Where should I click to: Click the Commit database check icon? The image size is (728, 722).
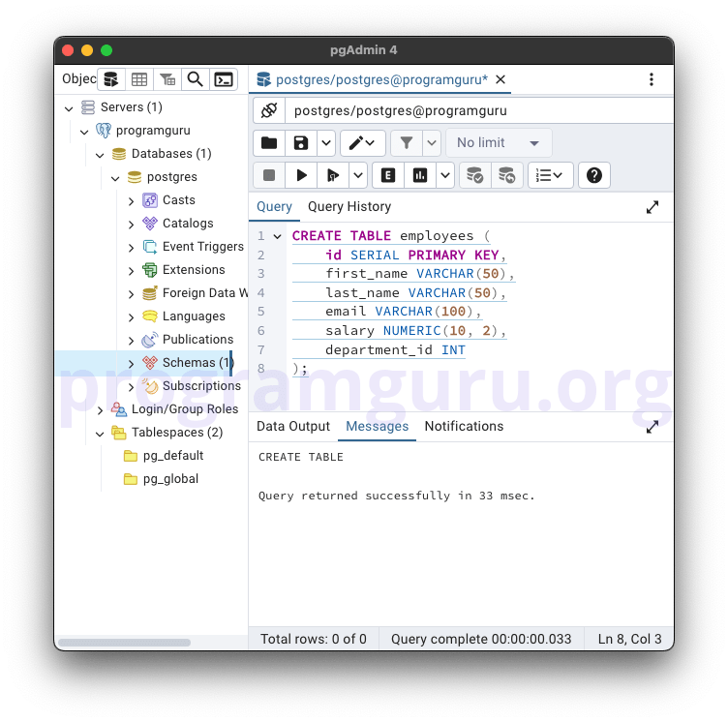[x=475, y=175]
